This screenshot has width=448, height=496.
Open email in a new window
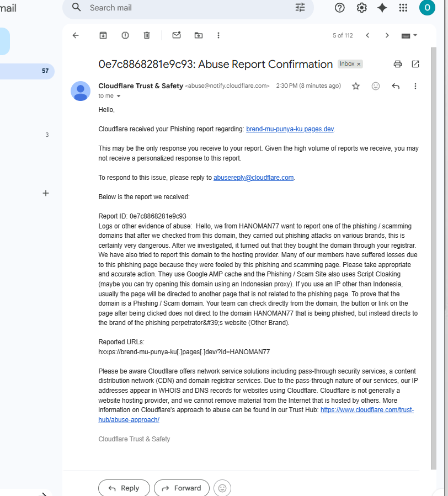pyautogui.click(x=415, y=64)
